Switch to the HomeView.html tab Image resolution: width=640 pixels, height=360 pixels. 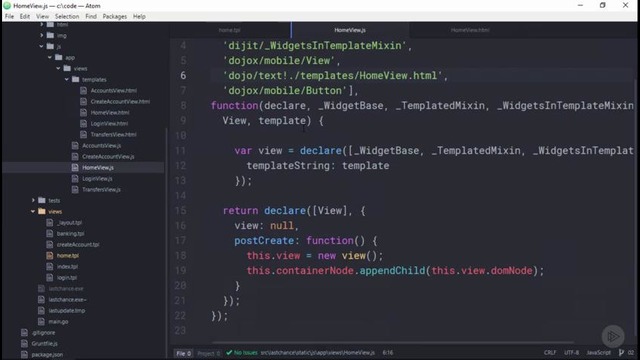point(470,30)
